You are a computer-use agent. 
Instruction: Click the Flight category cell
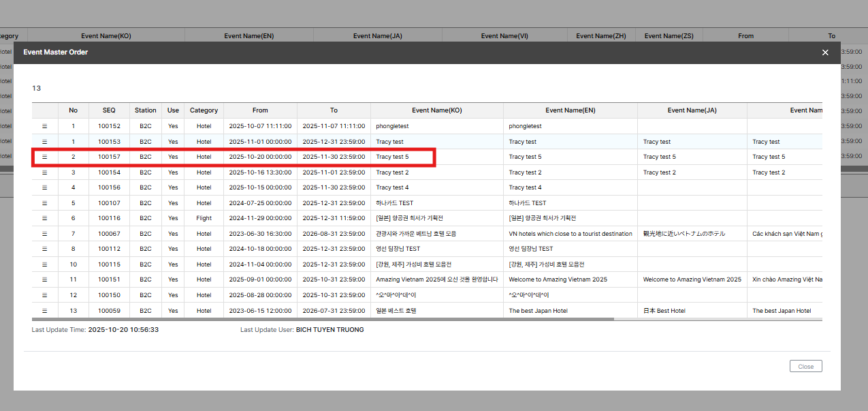pyautogui.click(x=204, y=218)
